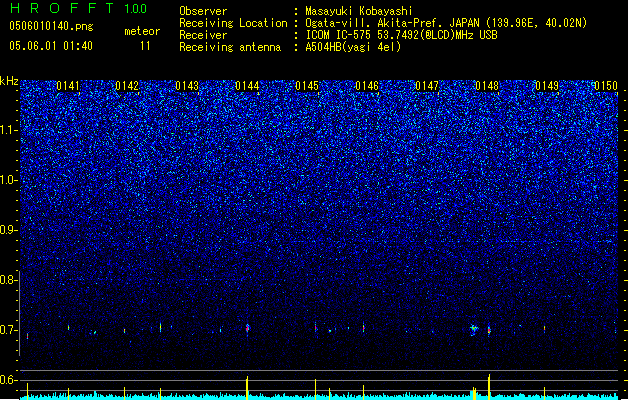The height and width of the screenshot is (400, 629).
Task: Click the 0.7 kHz axis tick label
Action: 9,330
